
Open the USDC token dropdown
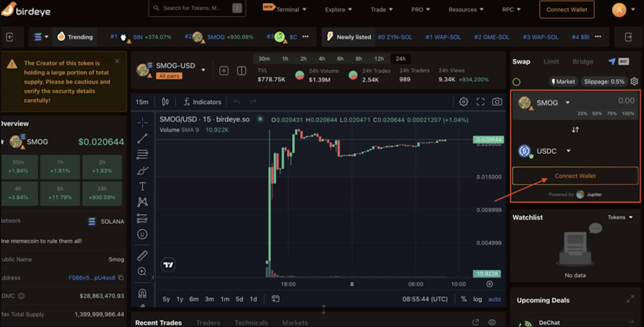[x=568, y=151]
